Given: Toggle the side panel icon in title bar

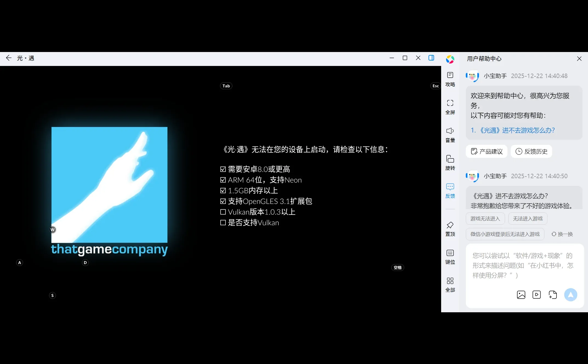Looking at the screenshot, I should click(x=431, y=58).
